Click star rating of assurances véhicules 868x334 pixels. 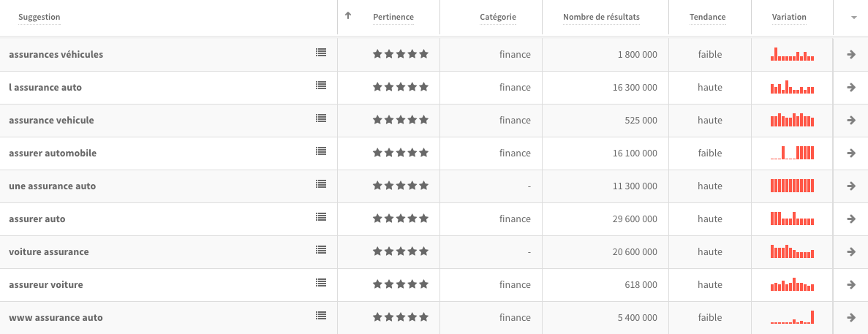coord(401,54)
